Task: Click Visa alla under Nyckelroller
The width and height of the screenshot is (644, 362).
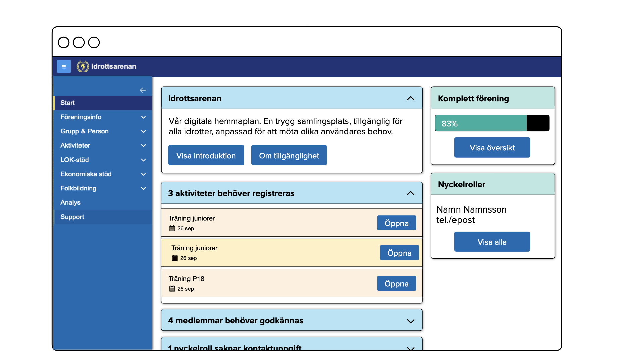Action: coord(492,242)
